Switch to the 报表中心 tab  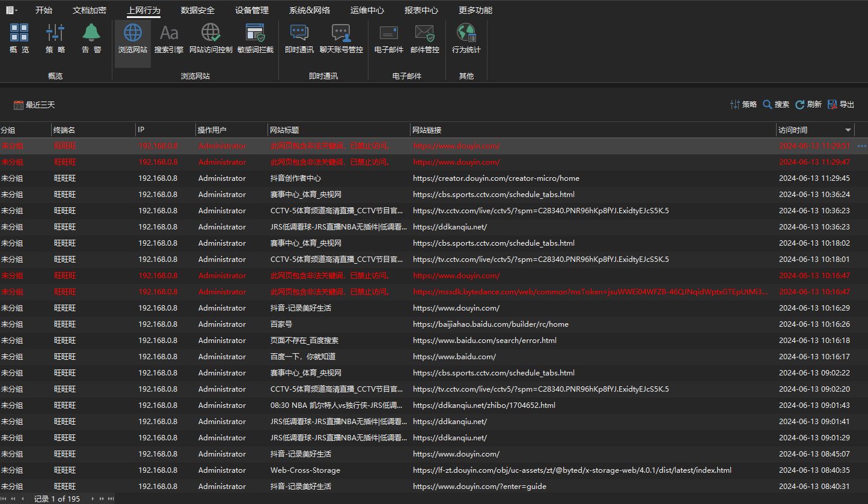click(x=421, y=10)
